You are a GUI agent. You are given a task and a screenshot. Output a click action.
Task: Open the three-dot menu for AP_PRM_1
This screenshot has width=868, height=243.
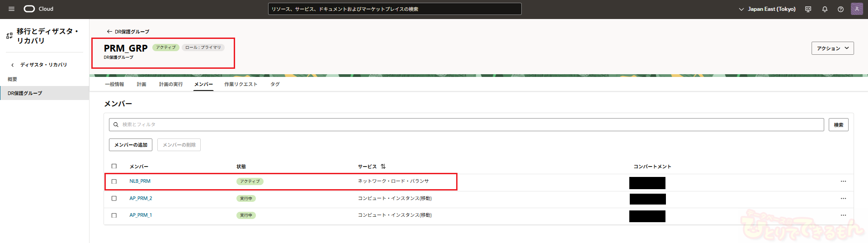pyautogui.click(x=843, y=215)
